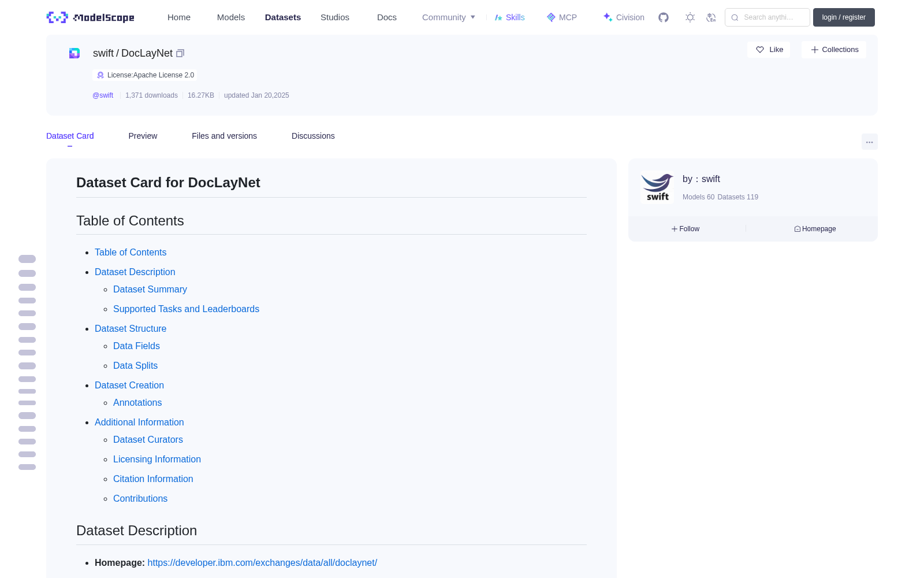Jump to Dataset Curators link

coord(148,439)
